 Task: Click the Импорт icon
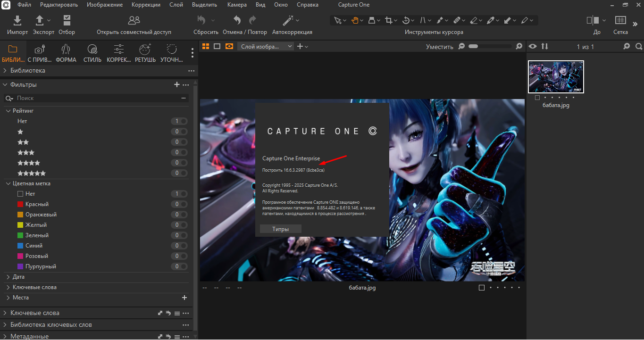click(x=17, y=20)
